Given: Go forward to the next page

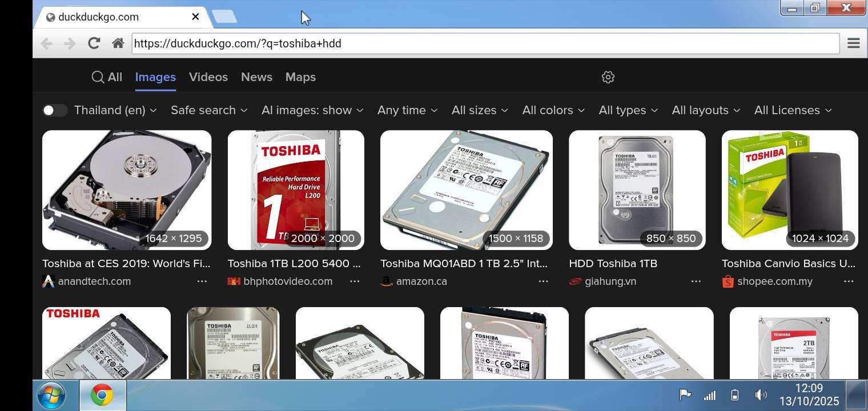Looking at the screenshot, I should coord(70,43).
